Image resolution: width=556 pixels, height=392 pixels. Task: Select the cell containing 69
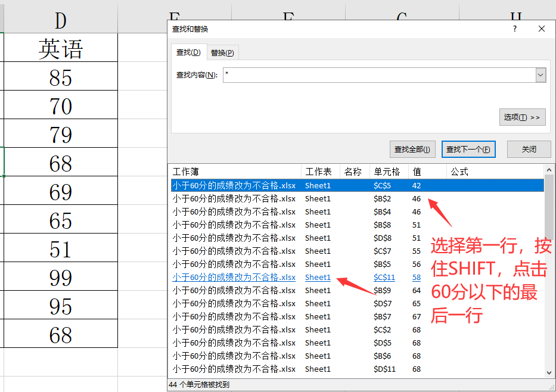click(61, 191)
